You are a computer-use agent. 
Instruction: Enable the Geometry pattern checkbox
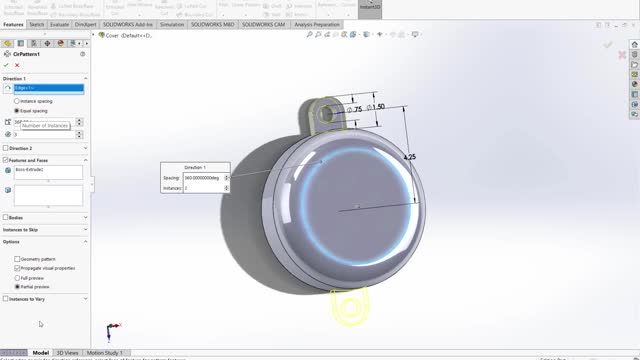[x=17, y=259]
